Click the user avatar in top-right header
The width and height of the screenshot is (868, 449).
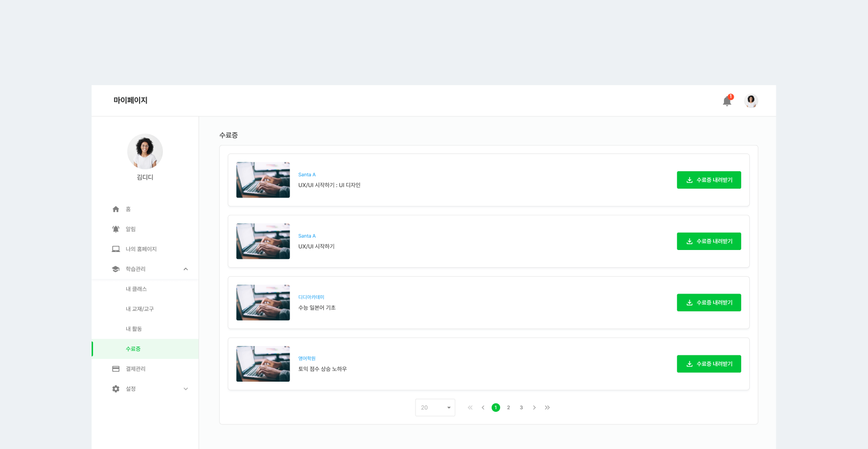pos(751,101)
